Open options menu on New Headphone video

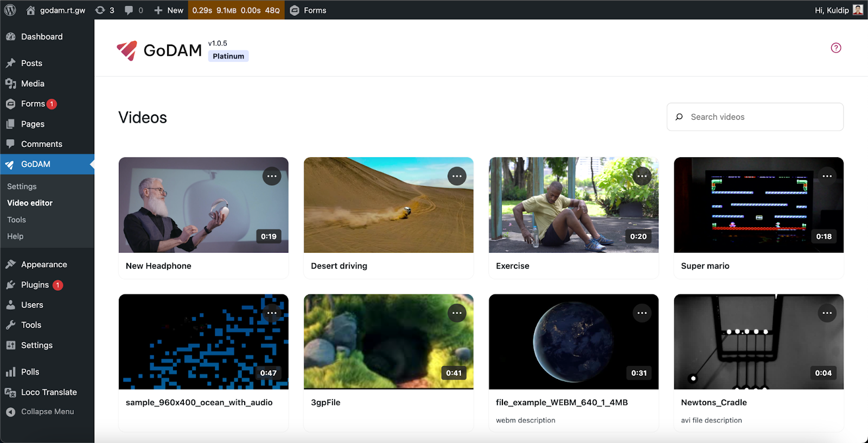click(x=272, y=176)
